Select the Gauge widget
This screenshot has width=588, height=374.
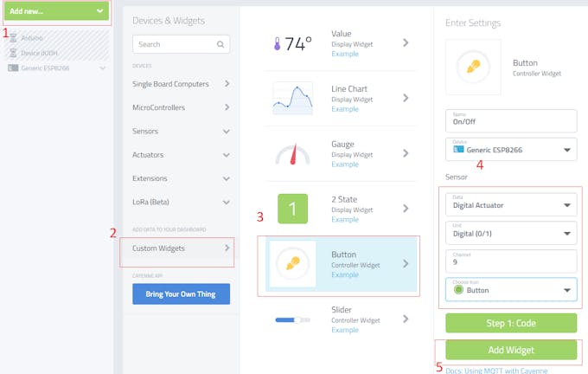(341, 153)
